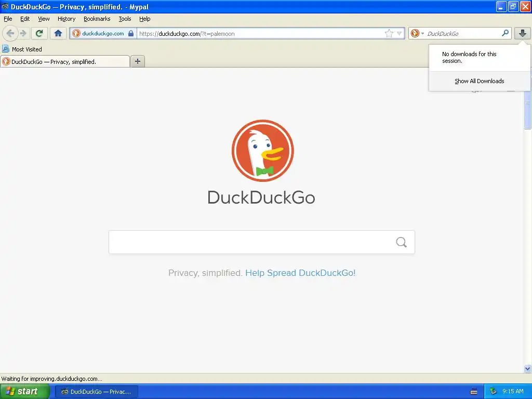The image size is (532, 399).
Task: Open the Most Visited bookmarks folder
Action: [22, 49]
